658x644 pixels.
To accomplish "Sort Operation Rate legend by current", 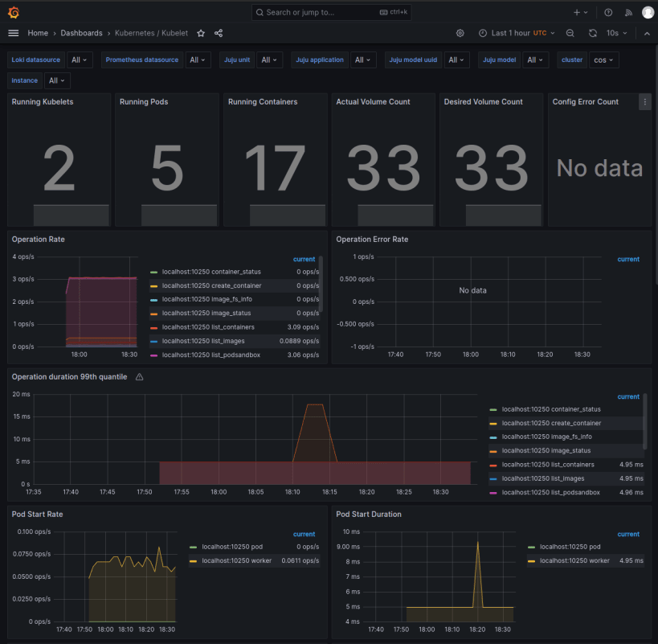I will [x=304, y=259].
